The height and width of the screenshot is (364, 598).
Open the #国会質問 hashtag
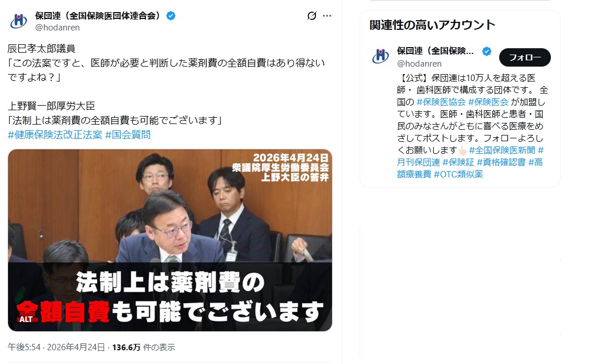tap(128, 134)
